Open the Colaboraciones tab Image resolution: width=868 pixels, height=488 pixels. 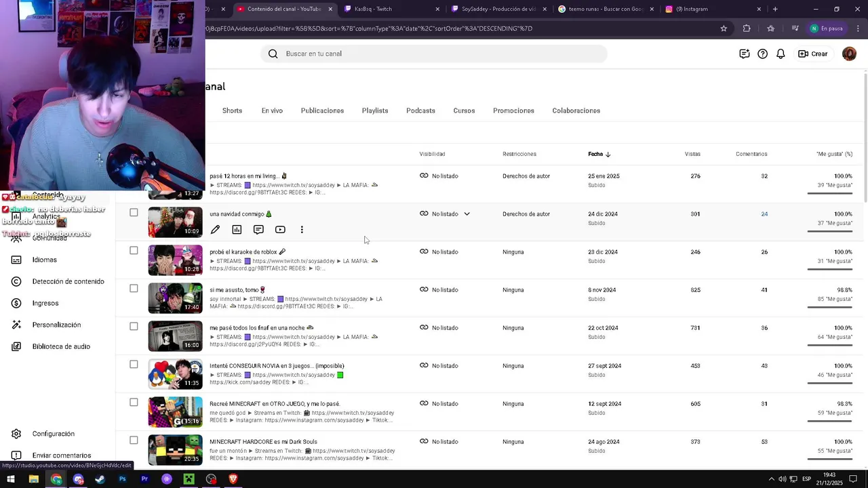[x=576, y=110]
